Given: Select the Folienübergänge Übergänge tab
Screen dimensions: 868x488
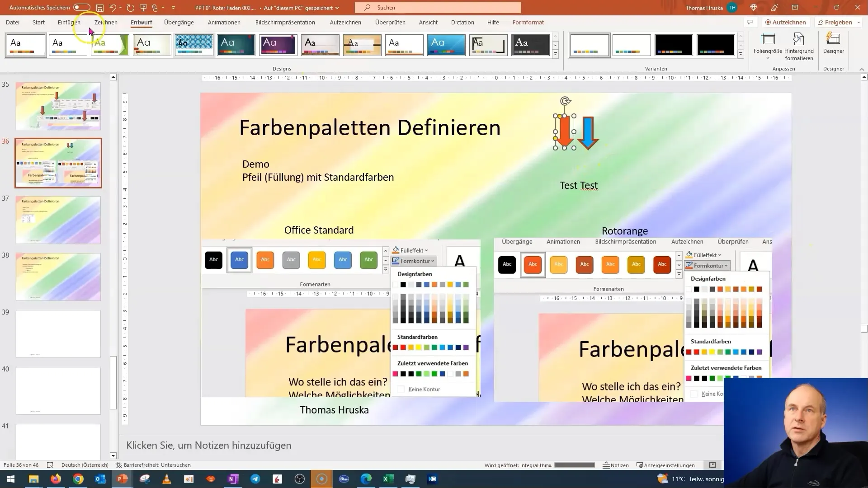Looking at the screenshot, I should tap(179, 22).
